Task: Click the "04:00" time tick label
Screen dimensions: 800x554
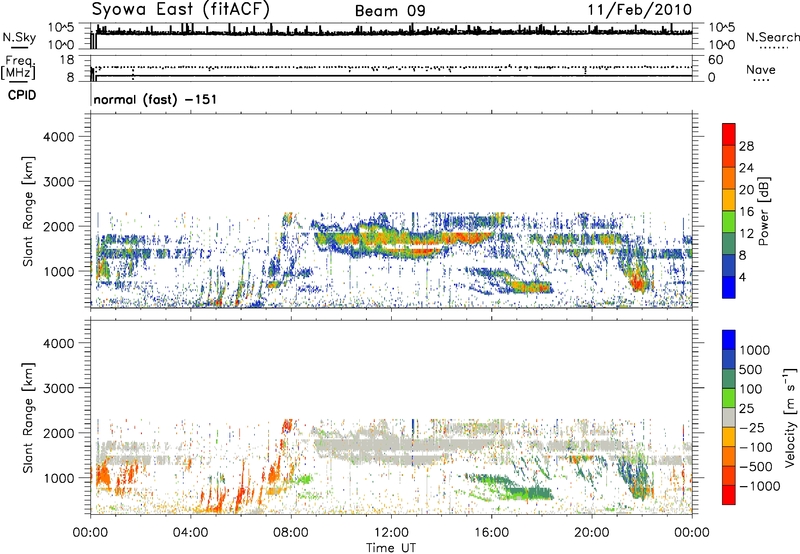Action: (190, 533)
